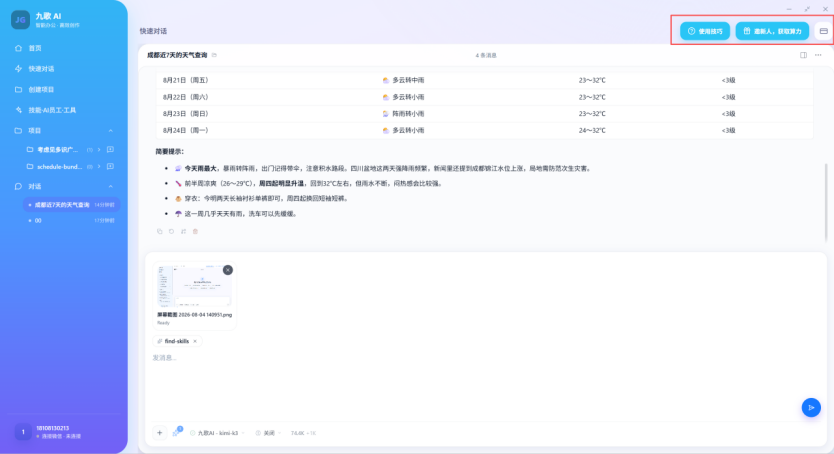Click the 74.4K token usage indicator
This screenshot has width=834, height=454.
pos(303,433)
